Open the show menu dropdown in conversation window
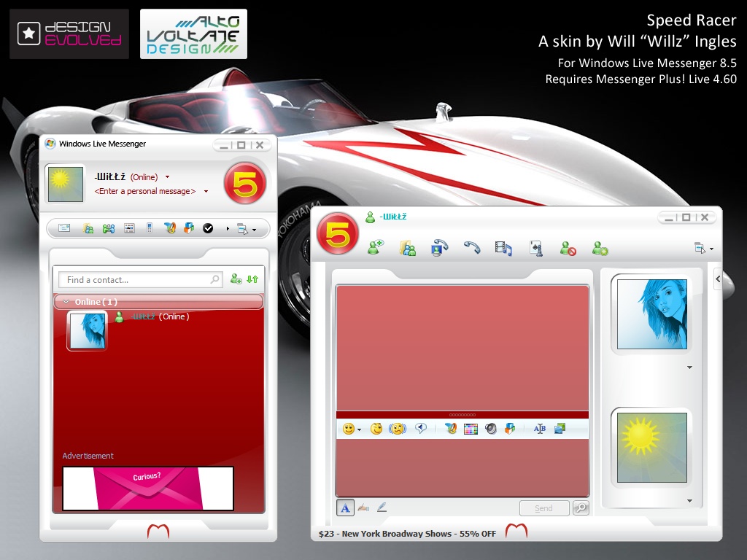747x560 pixels. (x=704, y=248)
